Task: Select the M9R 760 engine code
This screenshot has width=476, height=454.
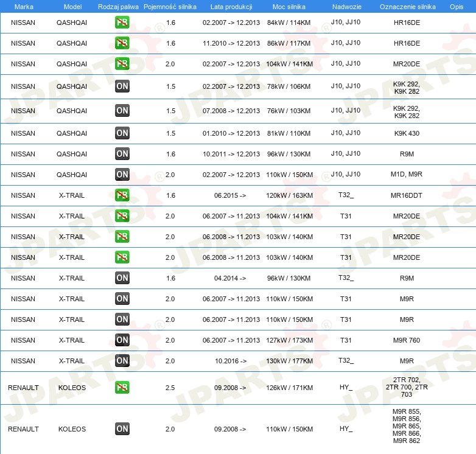Action: pyautogui.click(x=407, y=340)
